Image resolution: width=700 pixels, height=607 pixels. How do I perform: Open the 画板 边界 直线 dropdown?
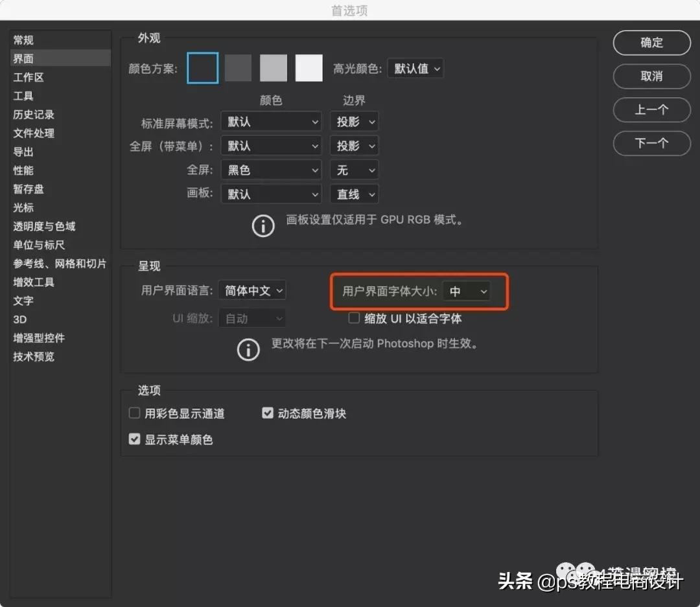[x=354, y=194]
